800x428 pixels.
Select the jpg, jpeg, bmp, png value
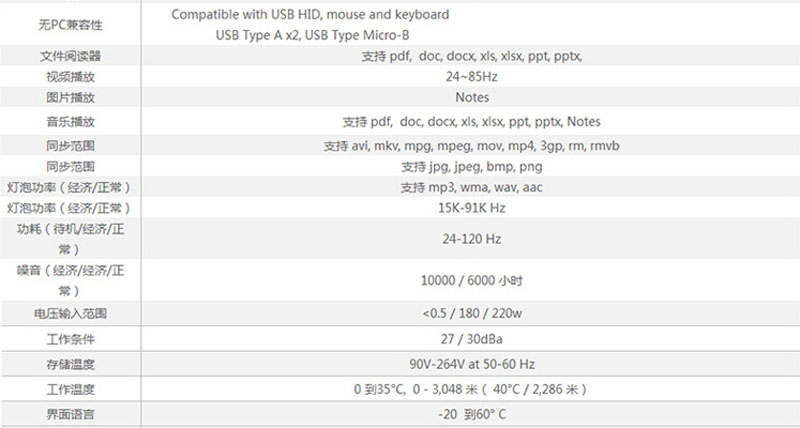pyautogui.click(x=471, y=166)
